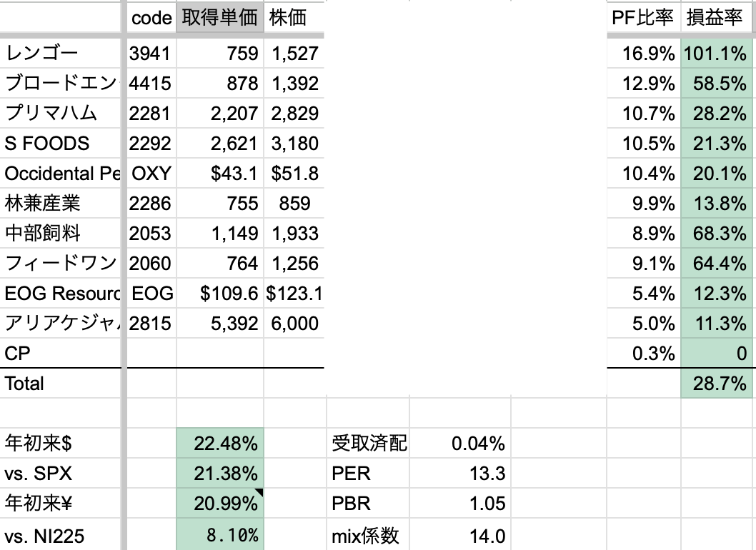Image resolution: width=756 pixels, height=550 pixels.
Task: Select the 中部飼料 name cell
Action: tap(60, 234)
